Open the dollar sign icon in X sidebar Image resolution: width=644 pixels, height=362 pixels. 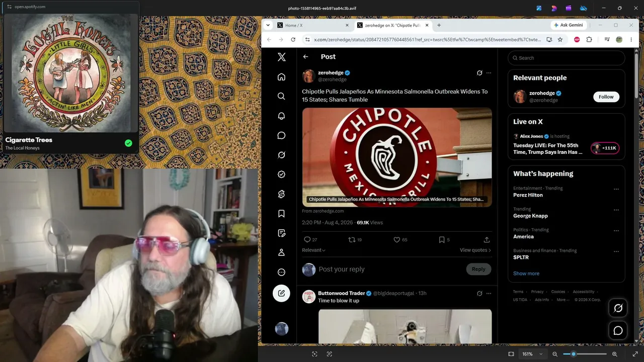281,194
